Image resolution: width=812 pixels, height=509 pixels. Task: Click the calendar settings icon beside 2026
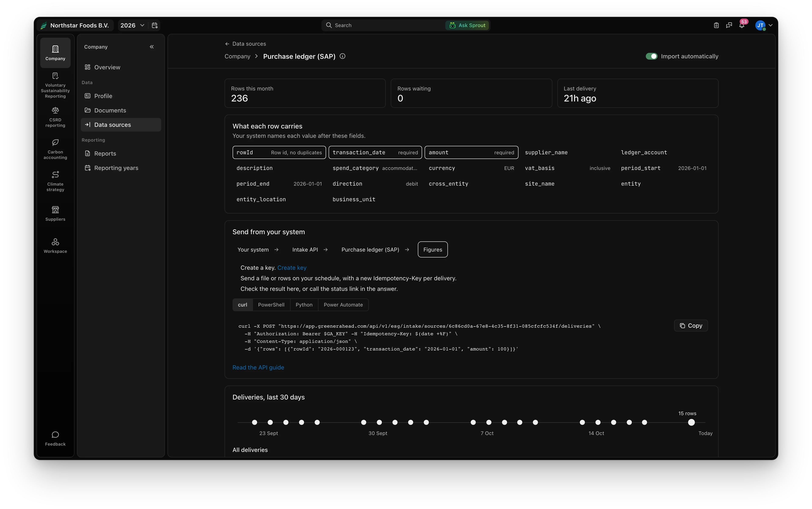[155, 25]
